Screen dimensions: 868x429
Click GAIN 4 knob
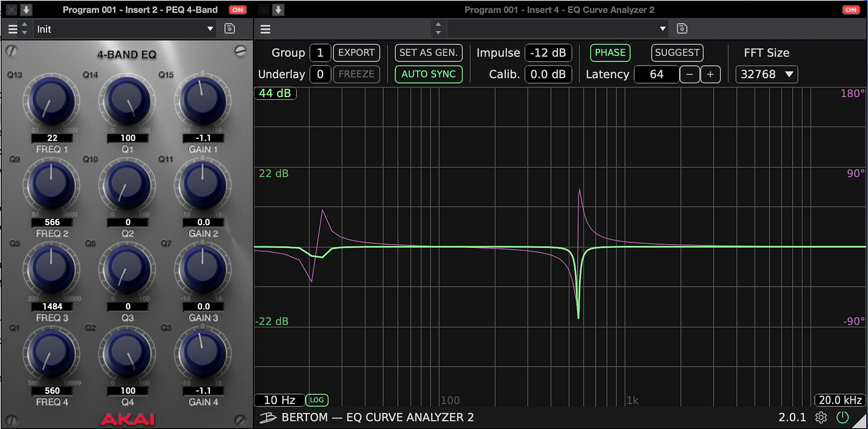click(x=203, y=354)
